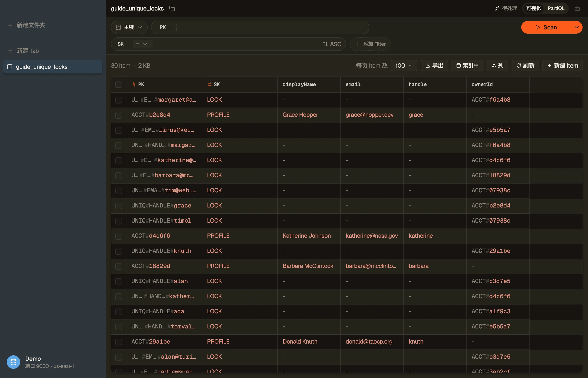Click the robot assistant icon top right
The image size is (588, 378).
point(577,9)
